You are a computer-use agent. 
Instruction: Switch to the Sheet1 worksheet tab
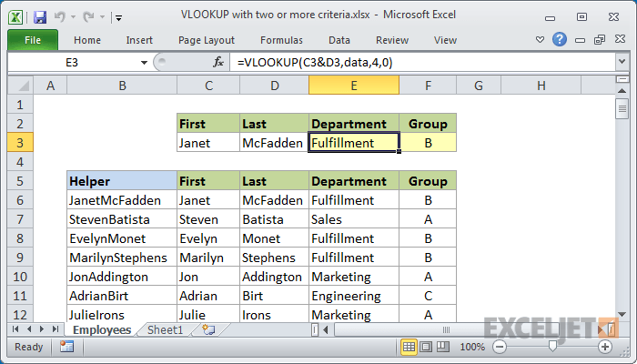(x=166, y=329)
